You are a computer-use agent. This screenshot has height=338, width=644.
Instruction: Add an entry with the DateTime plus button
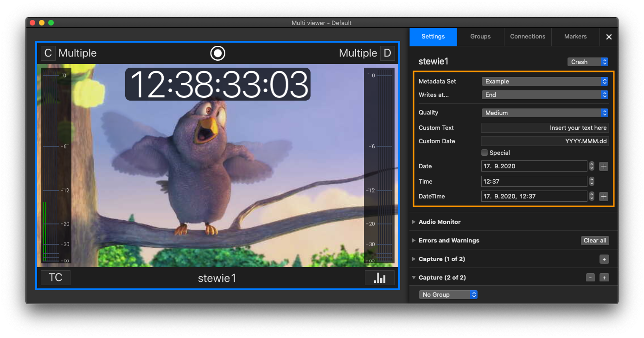[x=604, y=196]
